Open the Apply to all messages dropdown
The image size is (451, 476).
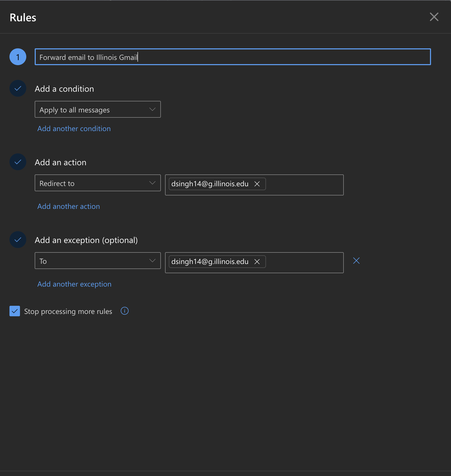98,109
